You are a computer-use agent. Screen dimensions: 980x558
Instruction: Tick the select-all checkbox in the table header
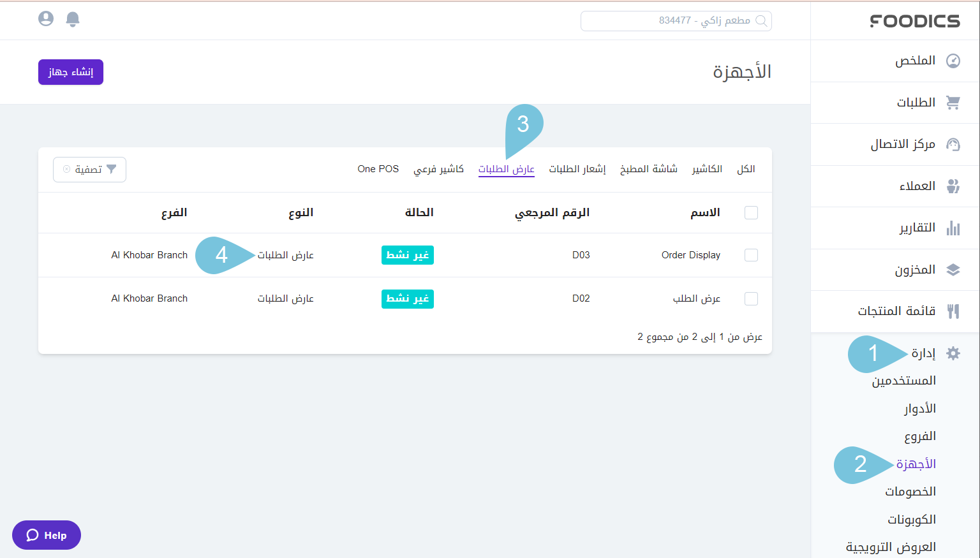coord(752,213)
